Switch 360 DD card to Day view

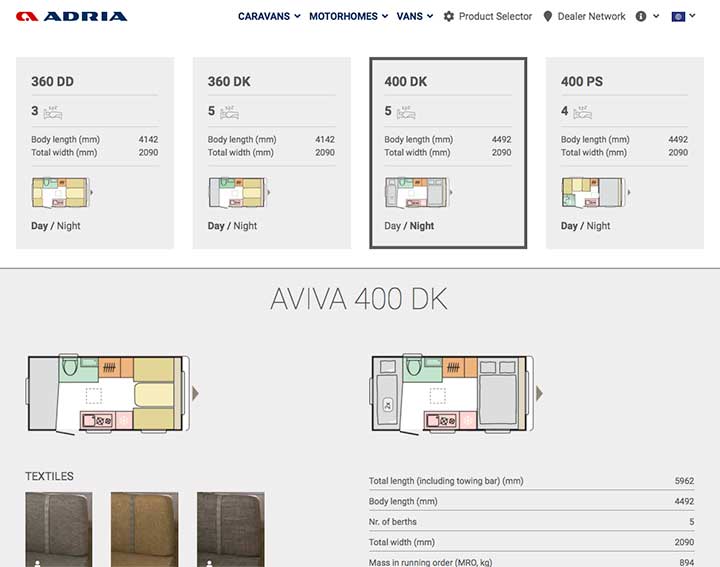[39, 226]
